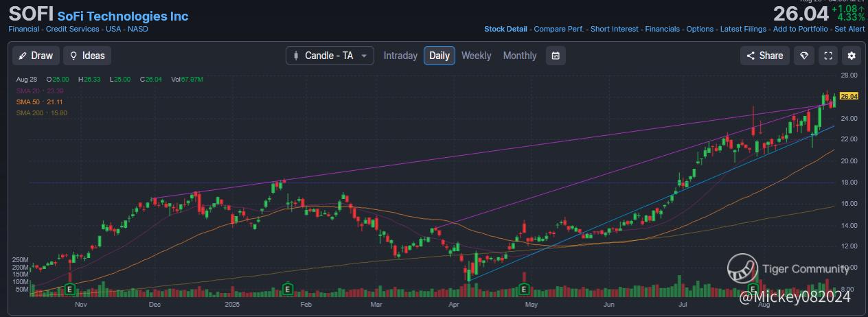
Task: Select the Daily timeframe tab
Action: point(439,56)
